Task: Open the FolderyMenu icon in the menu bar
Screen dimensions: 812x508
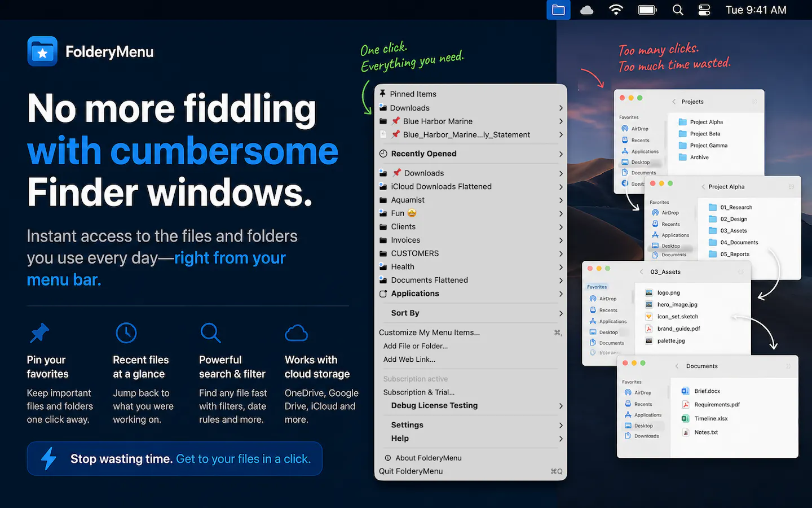Action: click(558, 10)
